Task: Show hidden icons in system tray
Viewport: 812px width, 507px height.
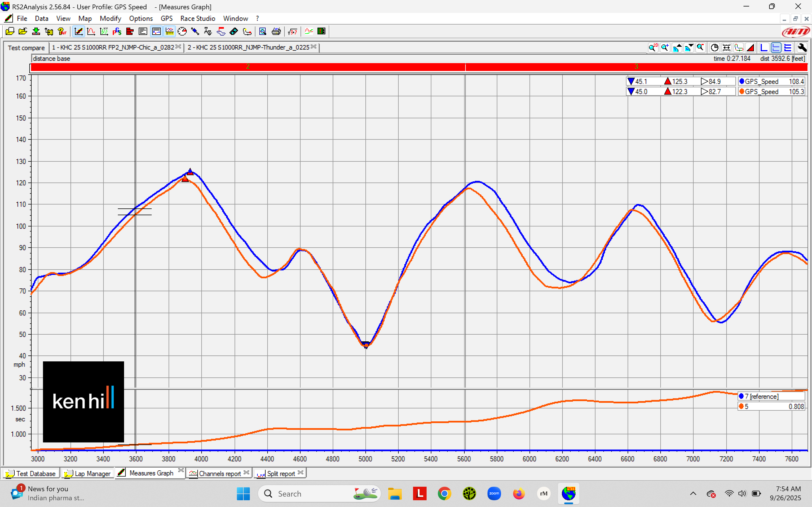Action: 693,493
